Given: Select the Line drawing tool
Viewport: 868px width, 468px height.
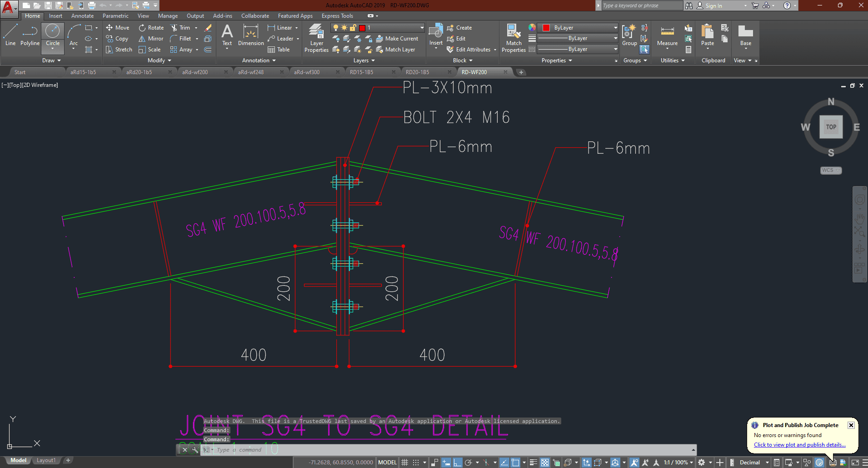Looking at the screenshot, I should [x=10, y=35].
